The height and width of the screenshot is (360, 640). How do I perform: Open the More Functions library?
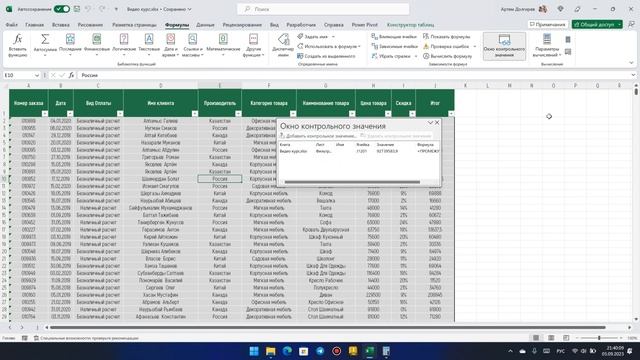pos(253,45)
